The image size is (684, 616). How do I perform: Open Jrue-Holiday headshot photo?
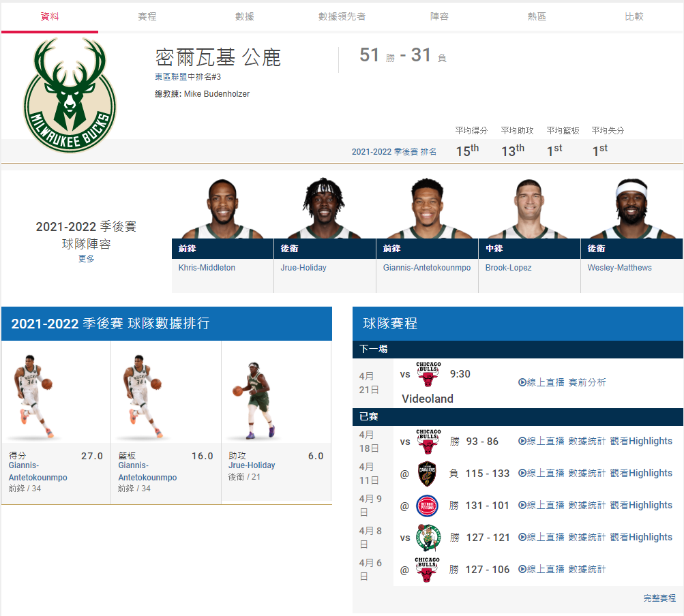click(x=324, y=208)
